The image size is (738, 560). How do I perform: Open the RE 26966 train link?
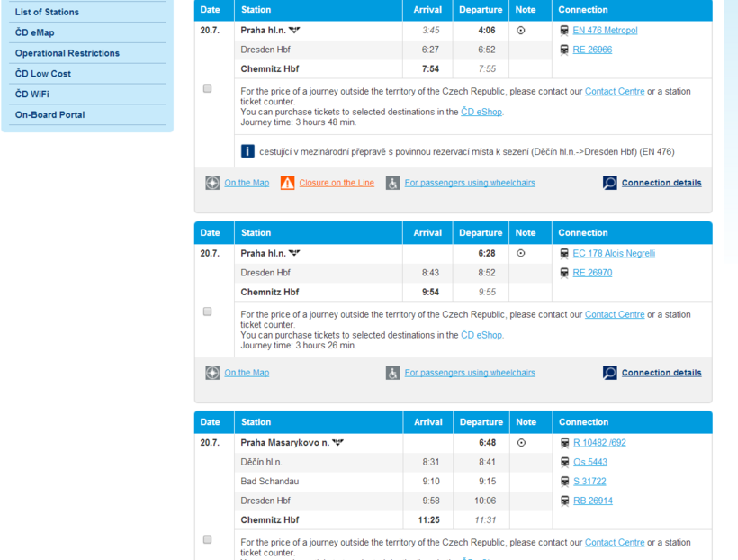tap(592, 50)
